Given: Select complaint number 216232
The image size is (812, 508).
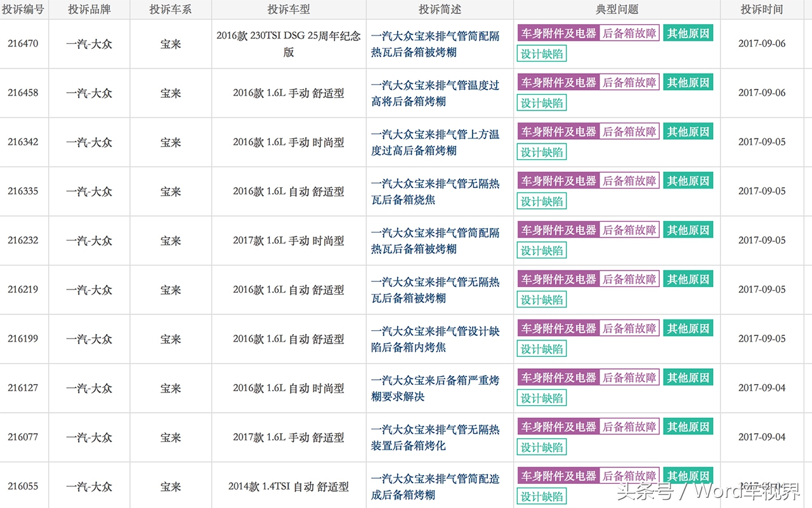Looking at the screenshot, I should click(23, 241).
